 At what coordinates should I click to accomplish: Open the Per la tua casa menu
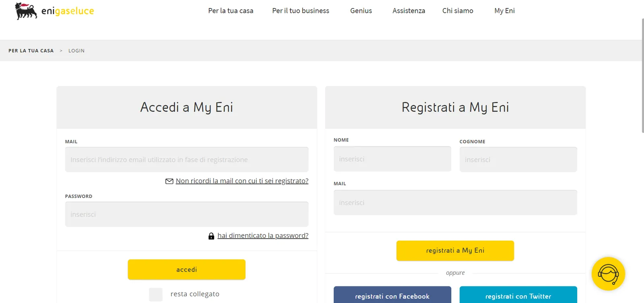[231, 11]
